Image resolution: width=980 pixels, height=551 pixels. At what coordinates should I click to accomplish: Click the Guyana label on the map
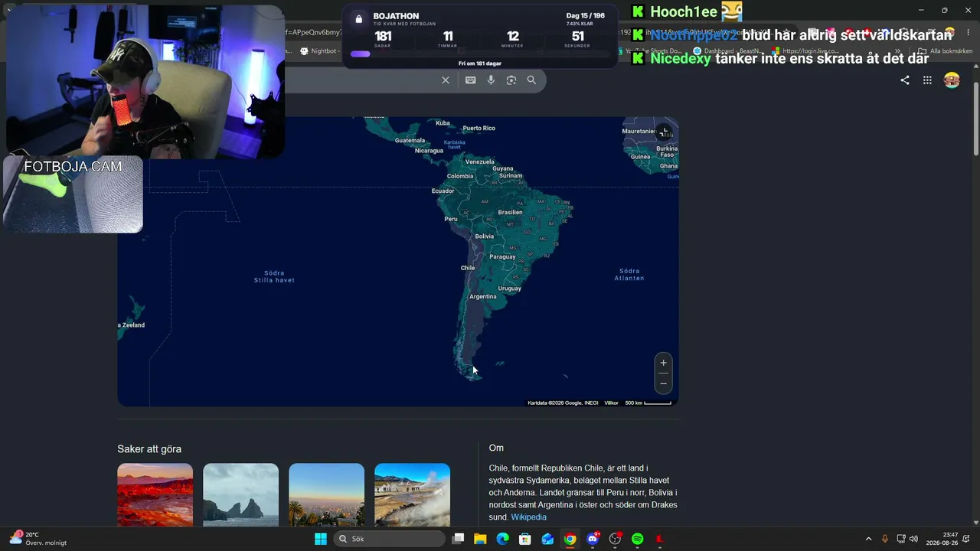point(503,168)
